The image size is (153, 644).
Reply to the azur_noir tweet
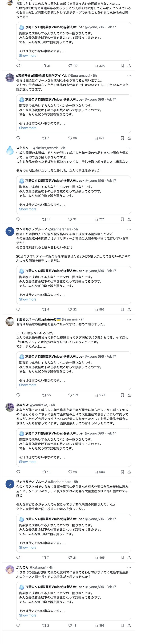(x=18, y=395)
